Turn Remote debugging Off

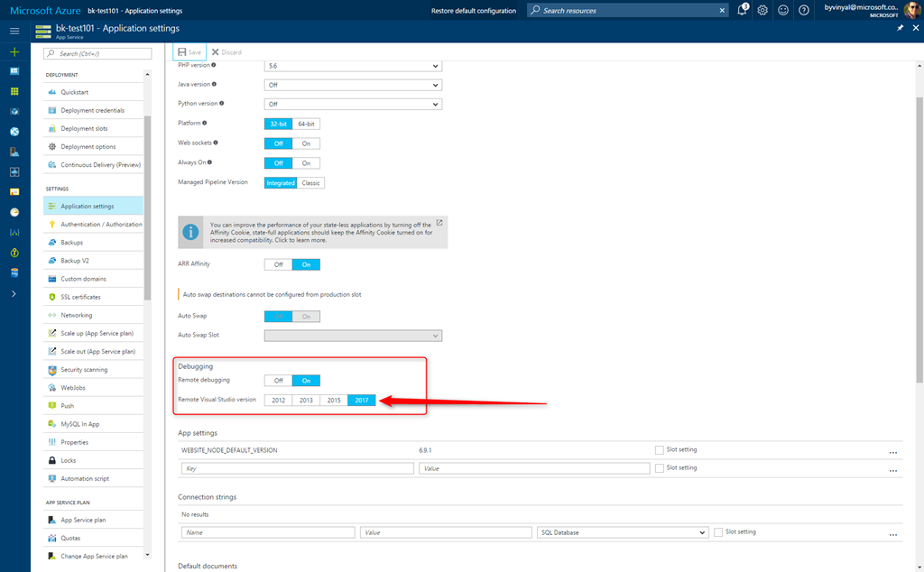point(278,381)
